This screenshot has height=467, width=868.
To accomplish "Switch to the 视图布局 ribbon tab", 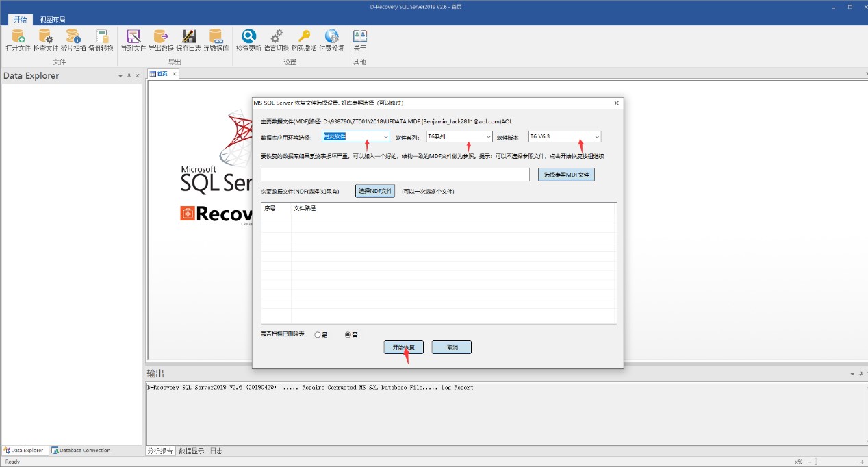I will click(x=53, y=20).
